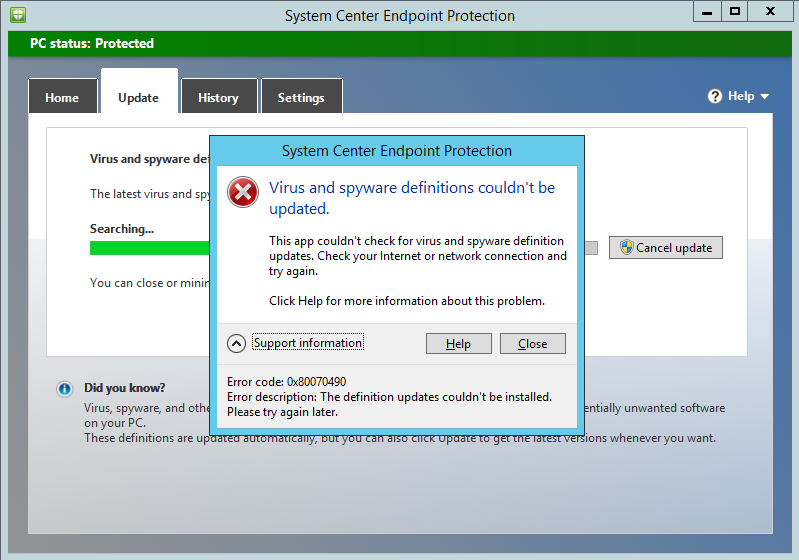The height and width of the screenshot is (560, 799).
Task: Click the Help question mark icon
Action: point(715,96)
